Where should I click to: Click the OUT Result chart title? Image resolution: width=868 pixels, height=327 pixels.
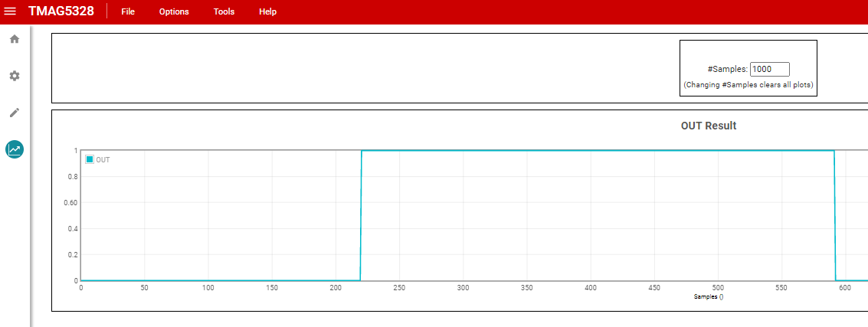[x=709, y=126]
